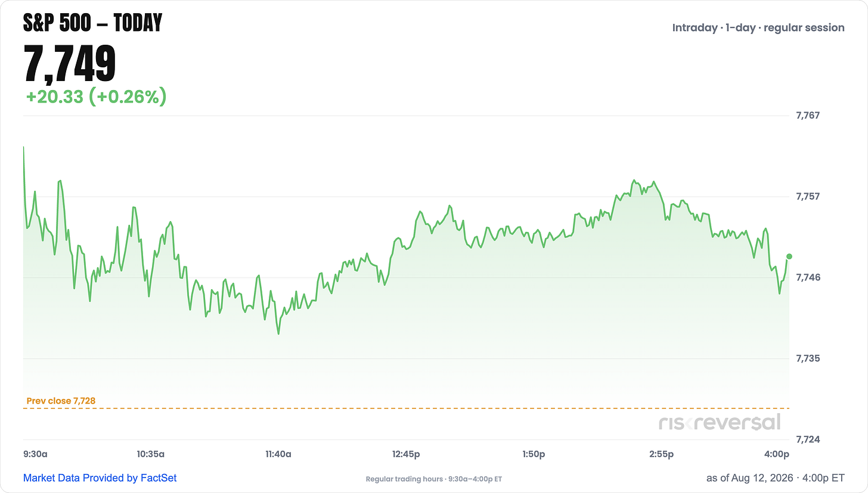
Task: Select the 11:40a time axis label
Action: [x=278, y=454]
